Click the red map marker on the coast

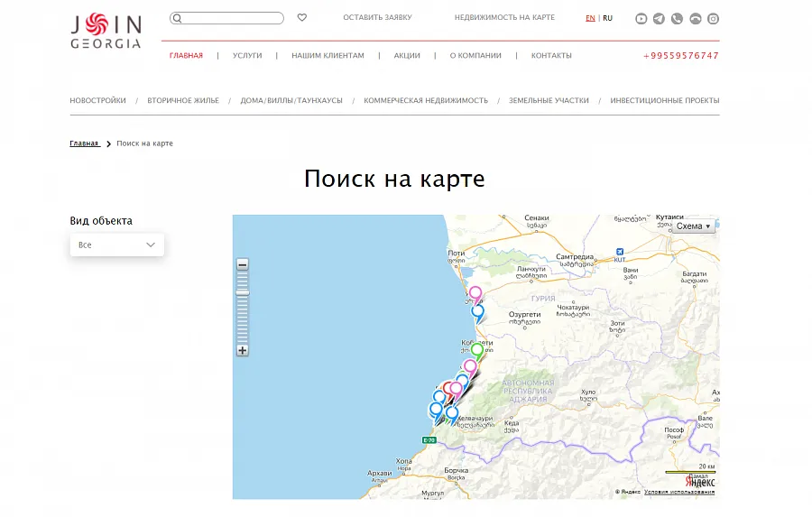(x=448, y=389)
